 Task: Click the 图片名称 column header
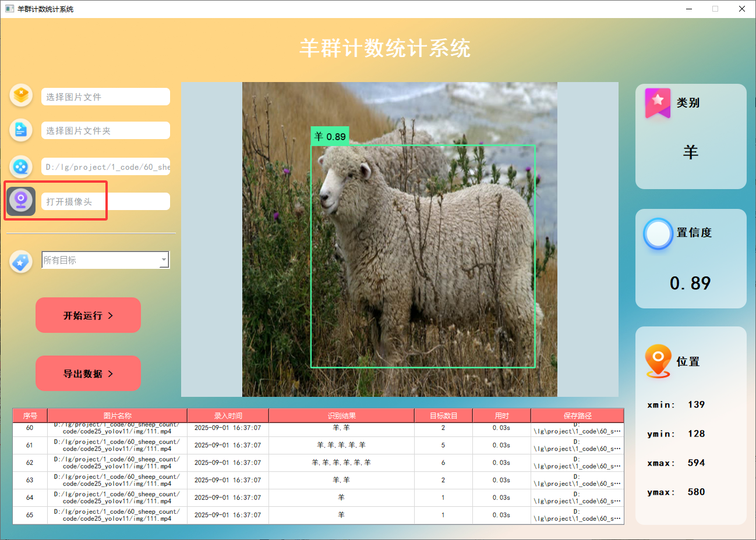[x=117, y=415]
